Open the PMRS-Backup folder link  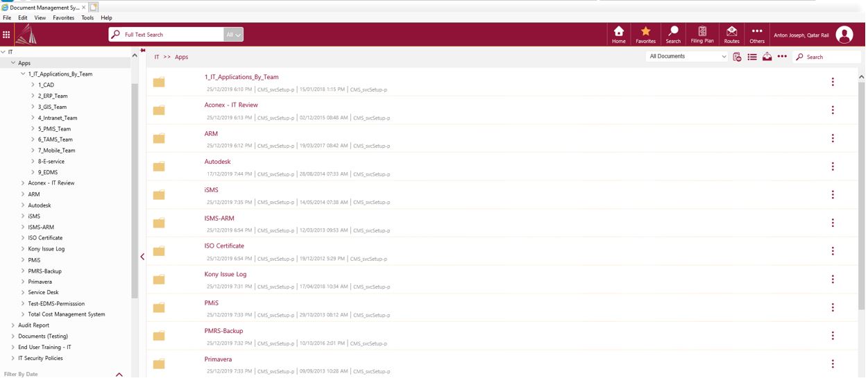223,331
